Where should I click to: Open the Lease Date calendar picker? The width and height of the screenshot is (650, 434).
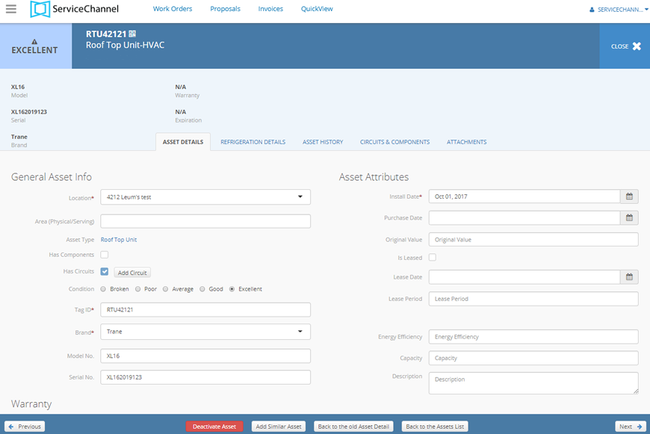(629, 277)
